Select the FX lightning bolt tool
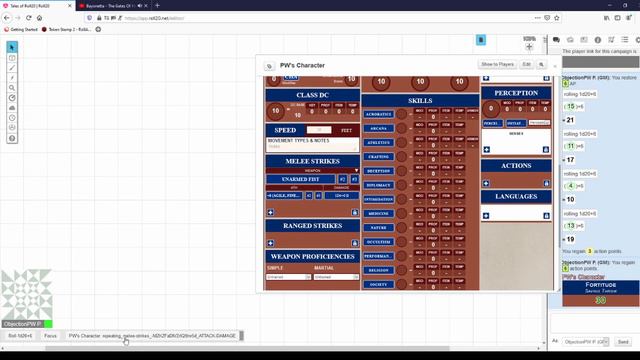This screenshot has height=360, width=640. [12, 78]
